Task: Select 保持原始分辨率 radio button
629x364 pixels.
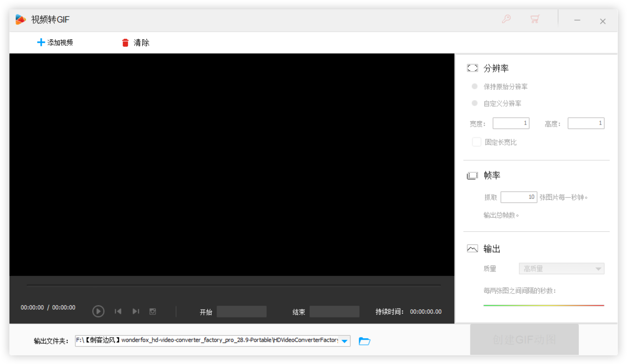Action: [474, 86]
